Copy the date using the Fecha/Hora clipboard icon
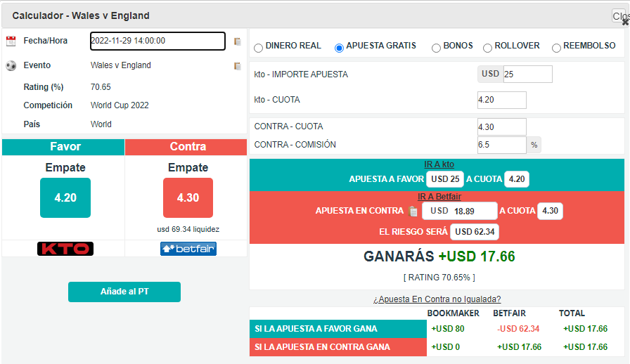630x364 pixels. click(238, 41)
